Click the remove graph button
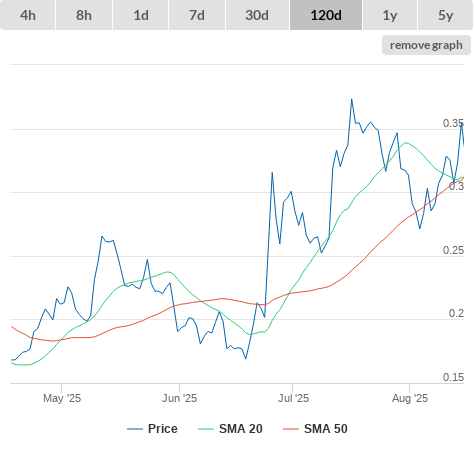474x455 pixels. (426, 45)
